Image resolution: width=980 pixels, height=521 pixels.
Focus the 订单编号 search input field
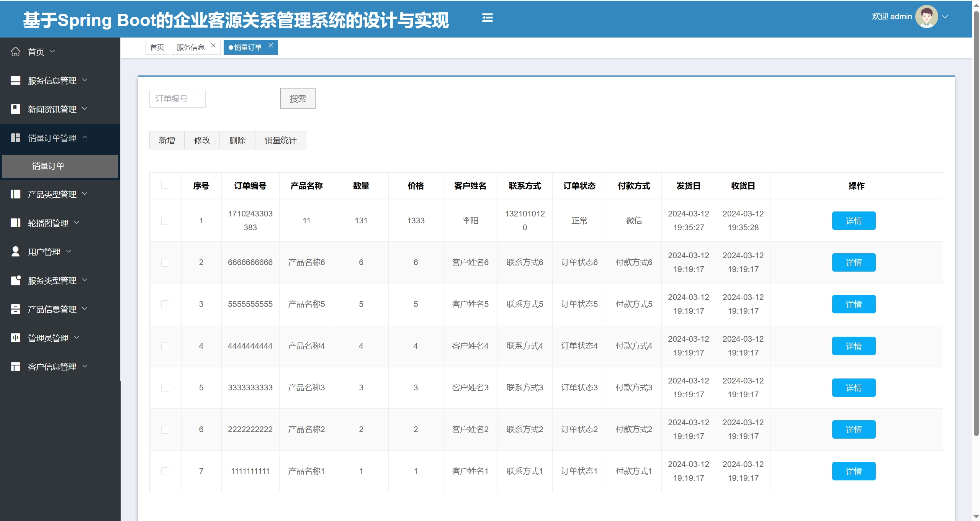(x=177, y=99)
